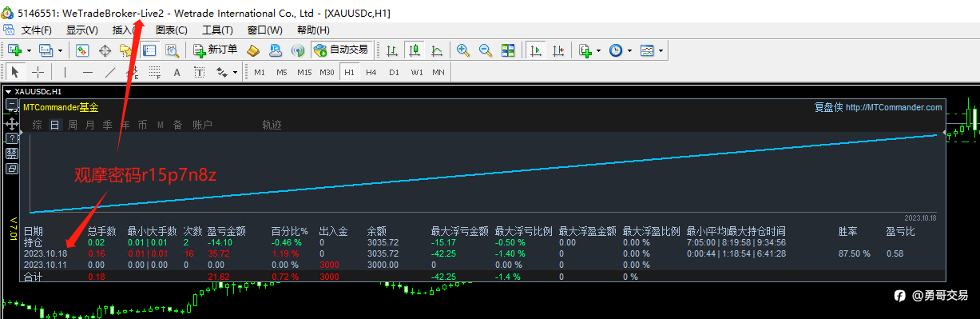Screen dimensions: 980x319
Task: Click the periodicity clock icon
Action: (x=616, y=50)
